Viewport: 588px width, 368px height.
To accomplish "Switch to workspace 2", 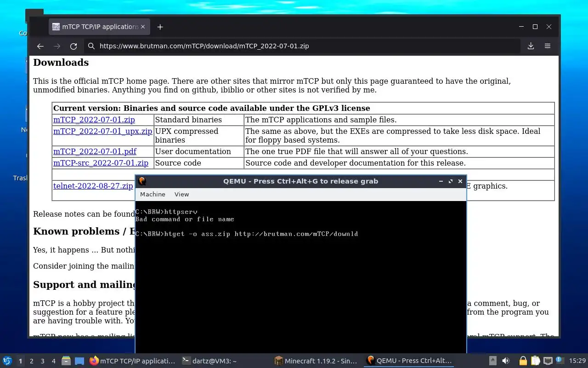I will click(x=31, y=361).
